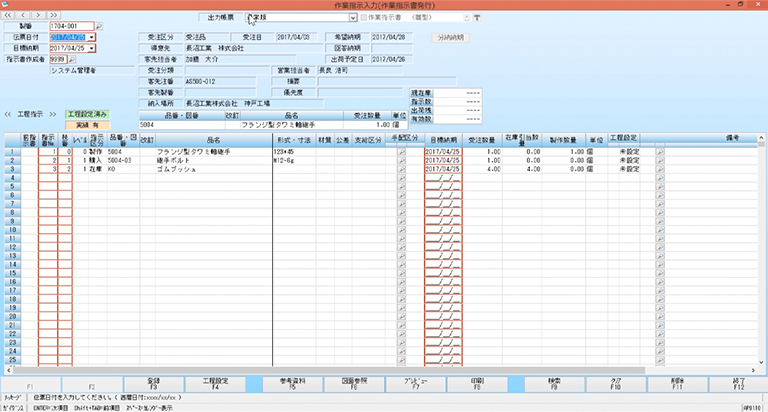Select row header number 1
The width and height of the screenshot is (768, 412).
click(x=12, y=152)
